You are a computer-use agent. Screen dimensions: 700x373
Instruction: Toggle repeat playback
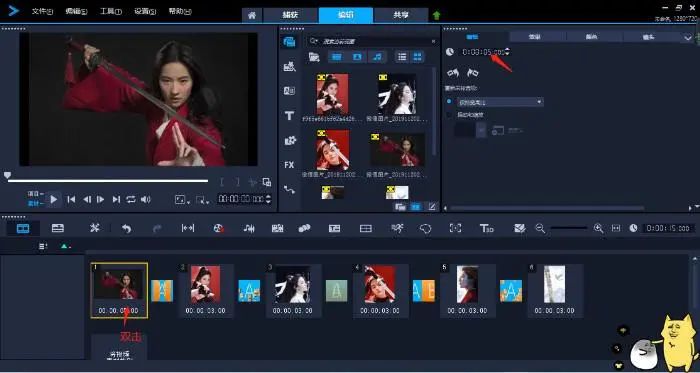pyautogui.click(x=131, y=199)
